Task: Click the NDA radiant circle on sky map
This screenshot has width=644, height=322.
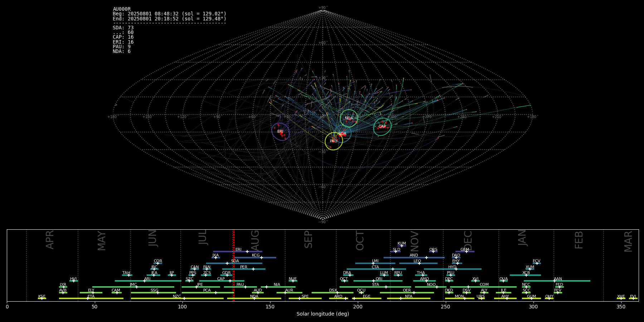Action: pyautogui.click(x=349, y=118)
